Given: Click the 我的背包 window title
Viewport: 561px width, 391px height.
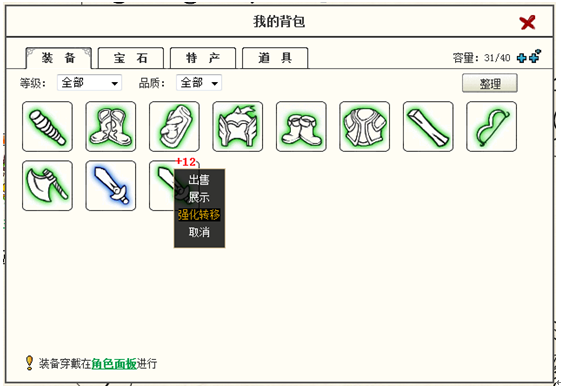Looking at the screenshot, I should point(279,21).
